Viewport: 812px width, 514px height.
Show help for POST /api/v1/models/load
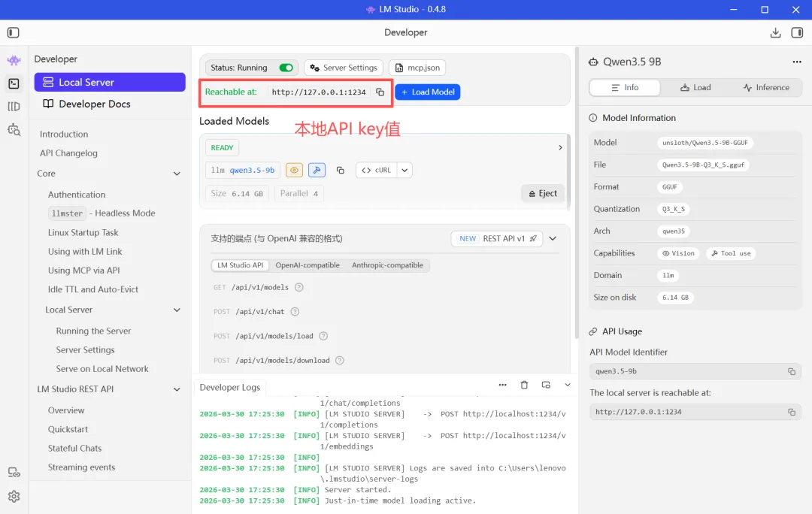point(323,336)
